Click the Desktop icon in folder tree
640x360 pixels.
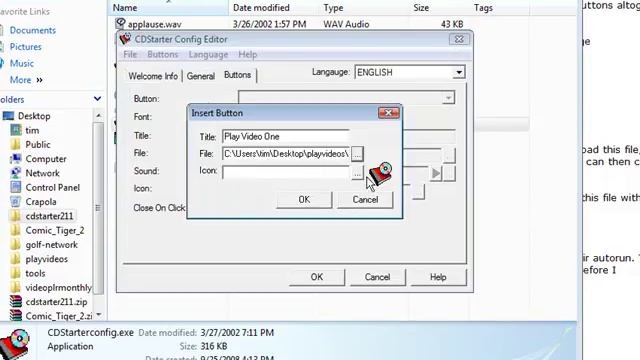8,116
